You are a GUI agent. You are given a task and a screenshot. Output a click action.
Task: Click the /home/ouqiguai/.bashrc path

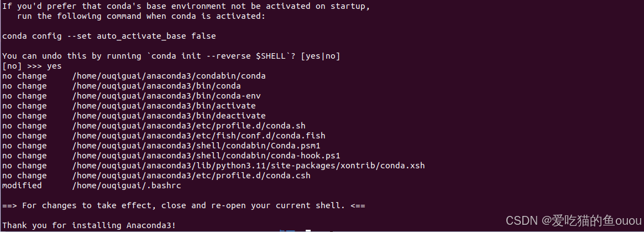point(127,185)
